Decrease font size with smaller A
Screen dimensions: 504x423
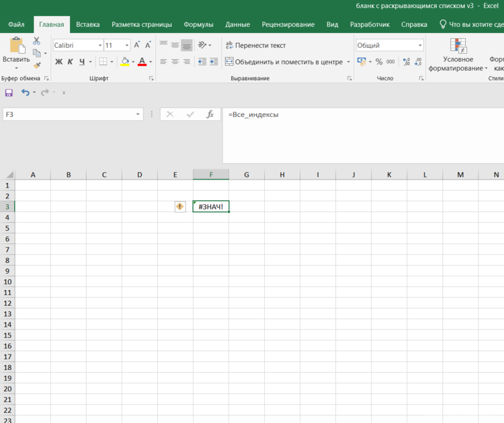pos(148,45)
